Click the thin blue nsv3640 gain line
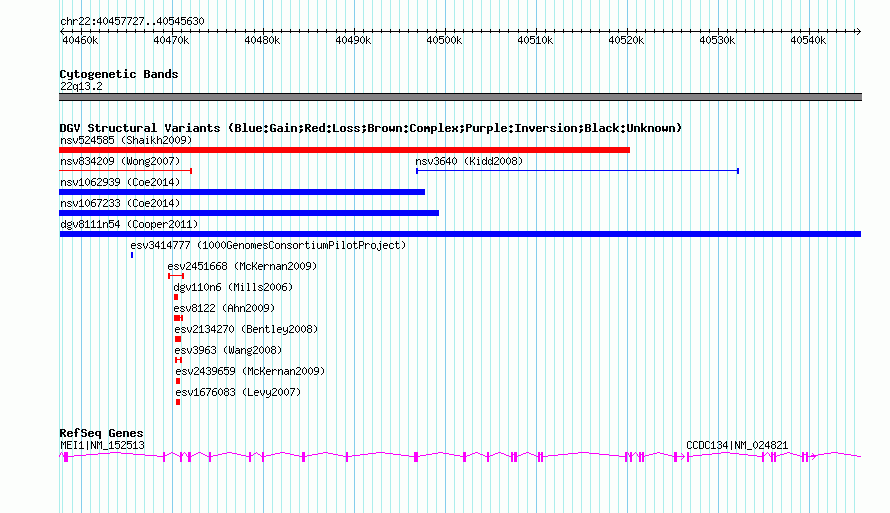 (x=577, y=171)
